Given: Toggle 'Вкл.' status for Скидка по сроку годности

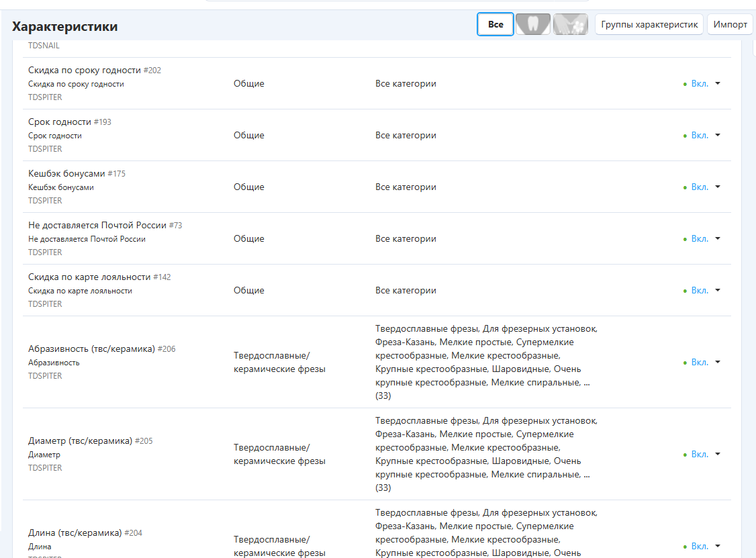Looking at the screenshot, I should pos(700,84).
